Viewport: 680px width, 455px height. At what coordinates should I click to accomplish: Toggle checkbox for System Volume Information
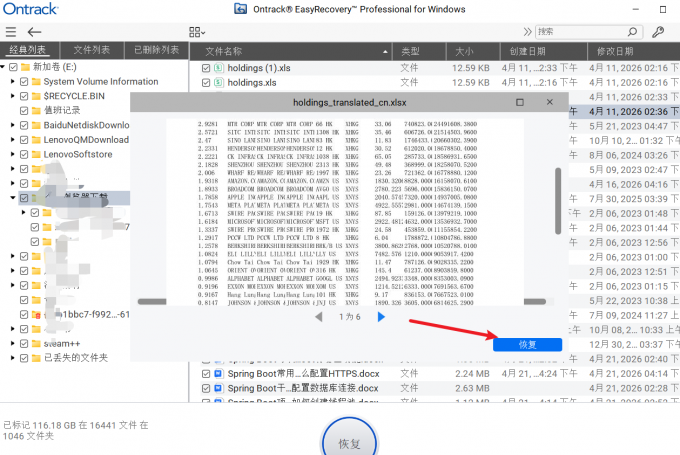pos(24,82)
